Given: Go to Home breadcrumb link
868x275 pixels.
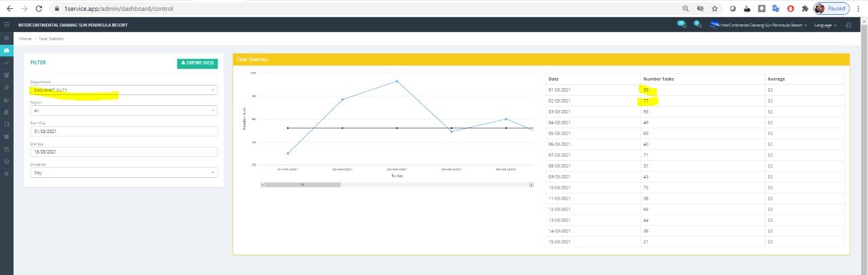Looking at the screenshot, I should pyautogui.click(x=25, y=39).
